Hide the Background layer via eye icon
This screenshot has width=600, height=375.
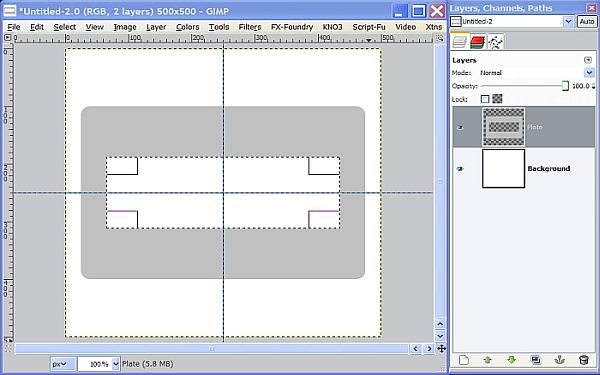(460, 169)
